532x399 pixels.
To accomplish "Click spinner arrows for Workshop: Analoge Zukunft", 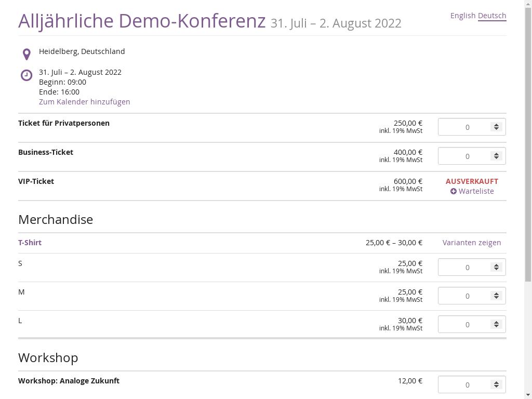I will coord(496,384).
